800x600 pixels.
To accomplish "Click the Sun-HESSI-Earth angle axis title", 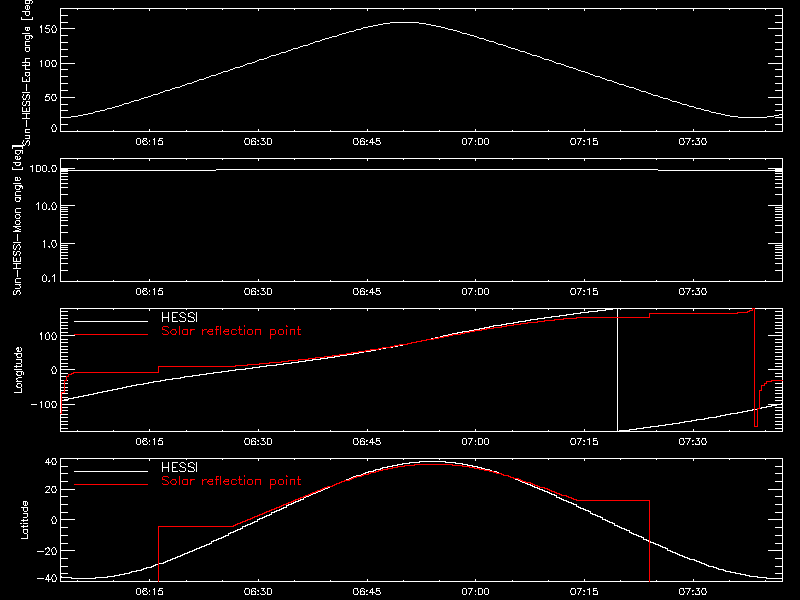I will point(27,73).
